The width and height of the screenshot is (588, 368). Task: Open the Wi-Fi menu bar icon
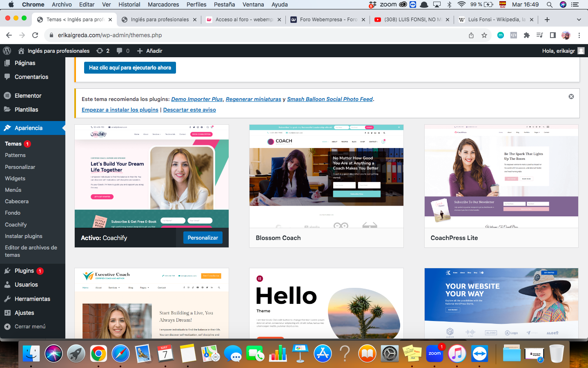[461, 4]
